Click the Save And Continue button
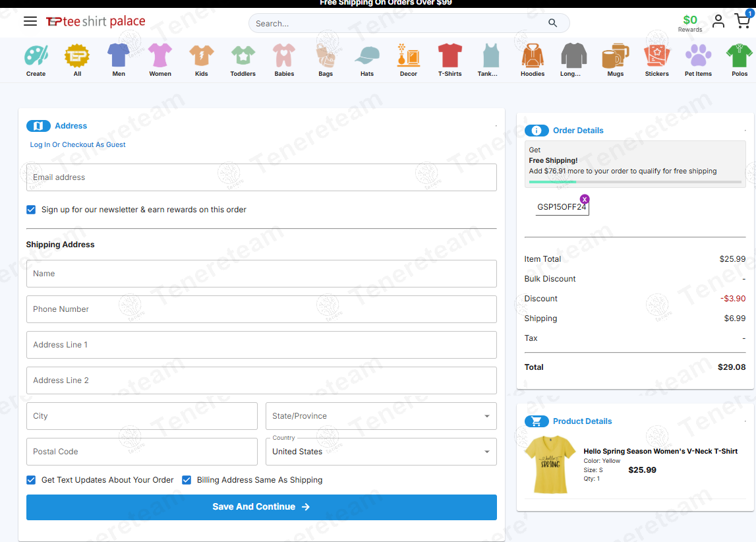The image size is (756, 542). point(261,507)
